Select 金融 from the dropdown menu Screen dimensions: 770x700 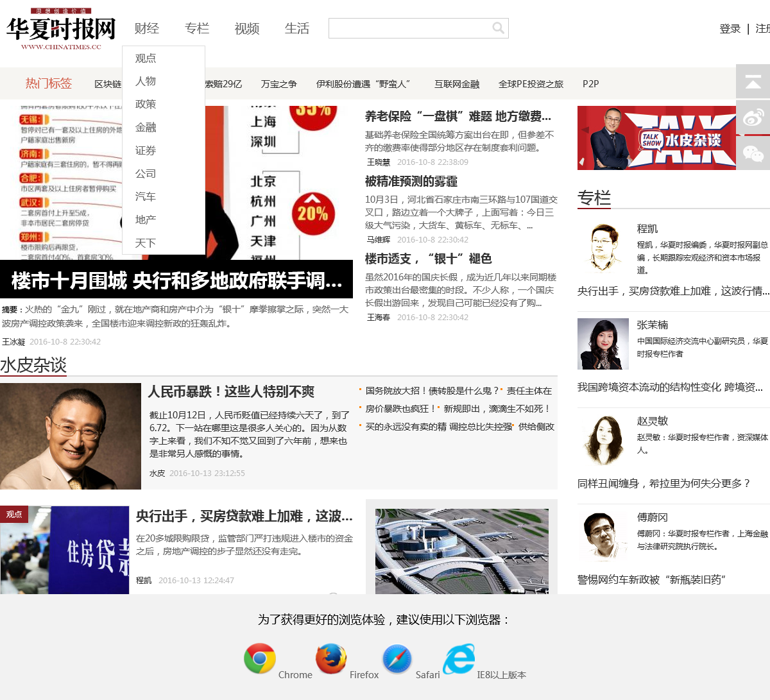(x=146, y=128)
